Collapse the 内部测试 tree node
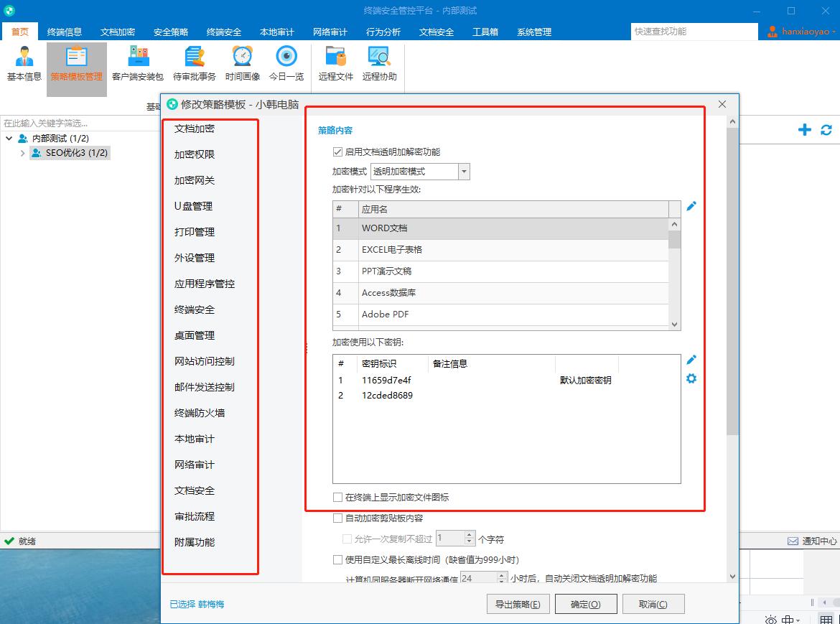The width and height of the screenshot is (840, 624). click(x=9, y=138)
